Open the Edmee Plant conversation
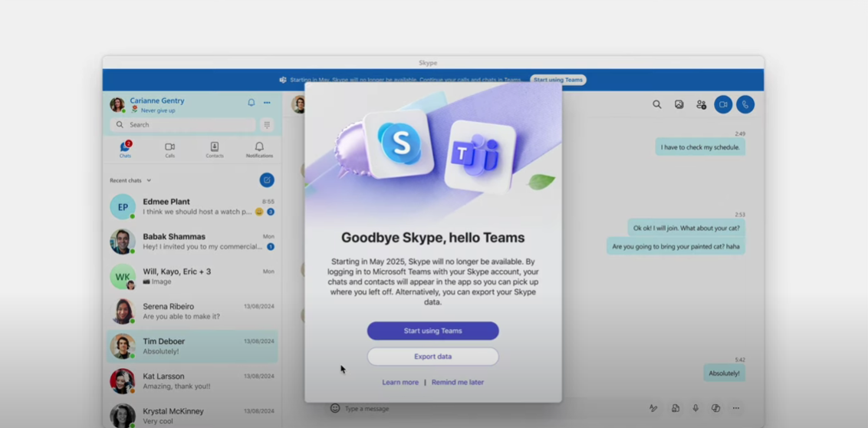Screen dimensions: 868x428 (x=192, y=206)
